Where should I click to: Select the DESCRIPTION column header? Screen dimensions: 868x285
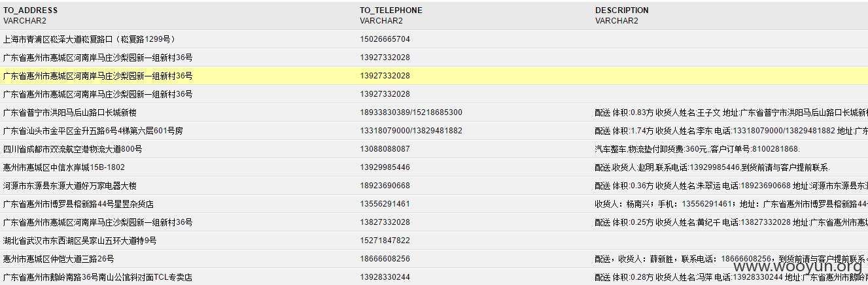(x=622, y=10)
